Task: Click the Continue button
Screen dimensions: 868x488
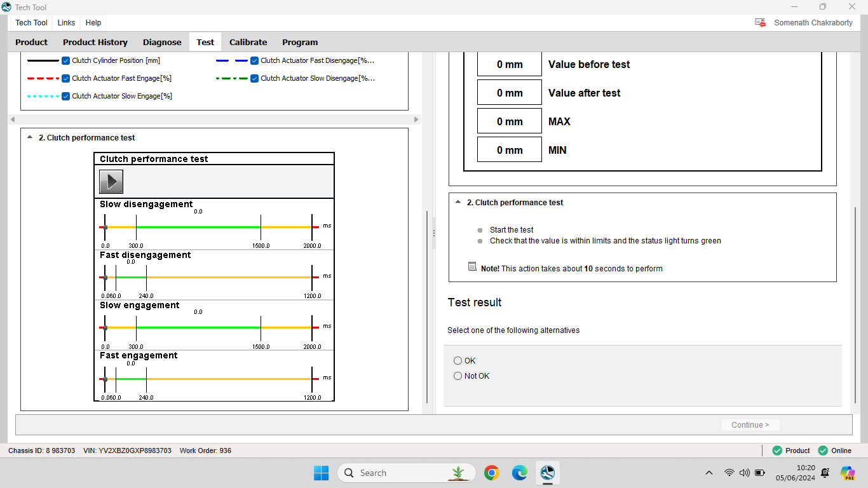Action: pyautogui.click(x=750, y=425)
